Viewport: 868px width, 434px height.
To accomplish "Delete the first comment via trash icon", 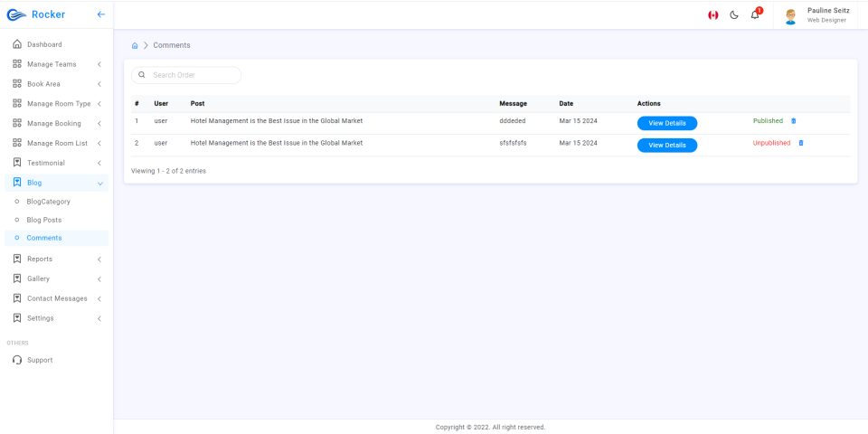I will coord(793,120).
